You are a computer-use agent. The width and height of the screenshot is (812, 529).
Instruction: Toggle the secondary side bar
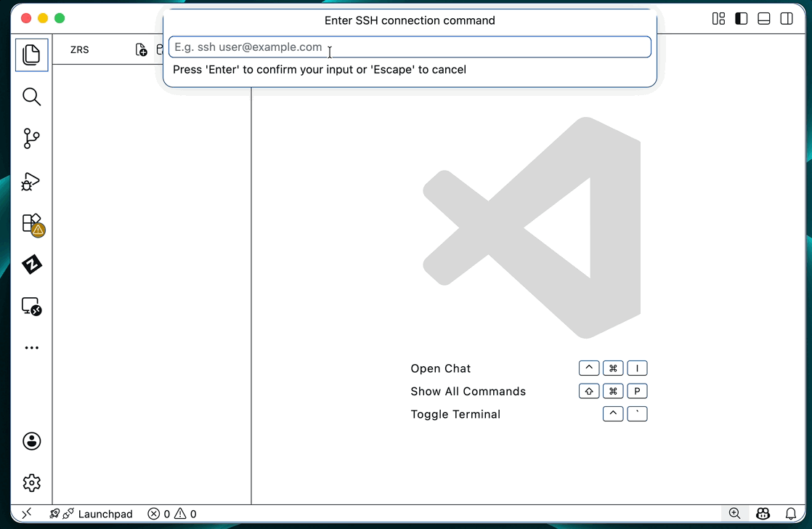click(787, 19)
